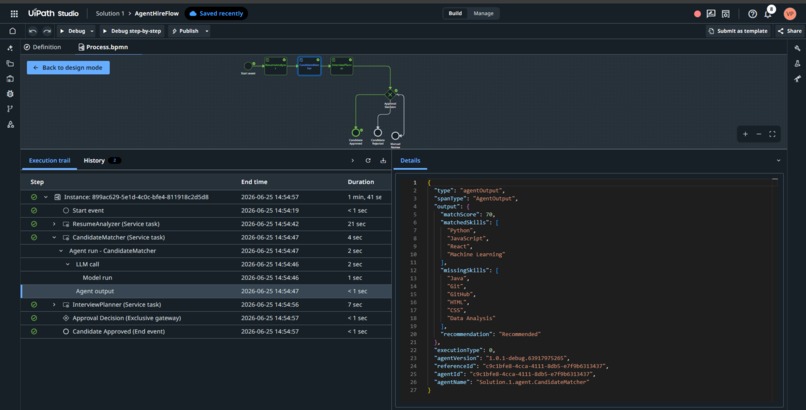Switch to the Build mode
Screen dimensions: 806x410
(455, 13)
